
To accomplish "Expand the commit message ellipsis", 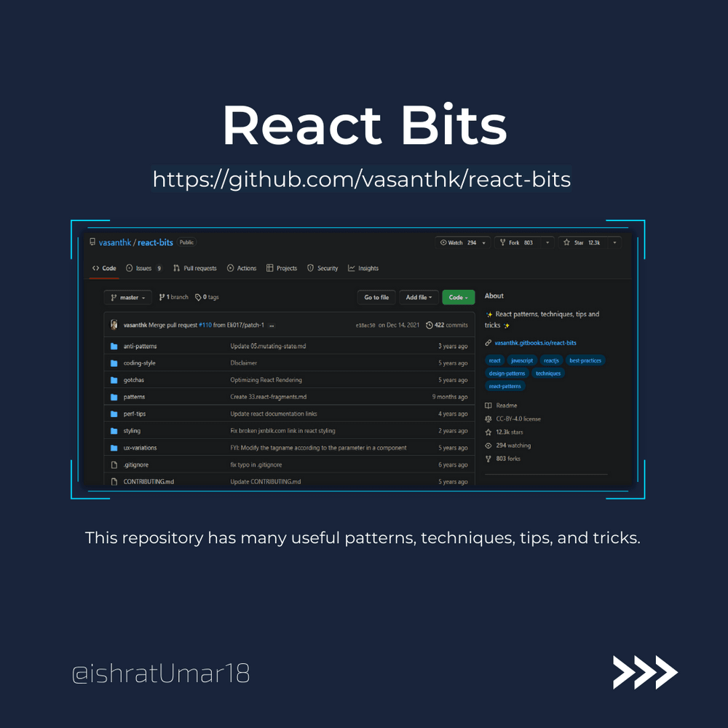I will (x=272, y=325).
